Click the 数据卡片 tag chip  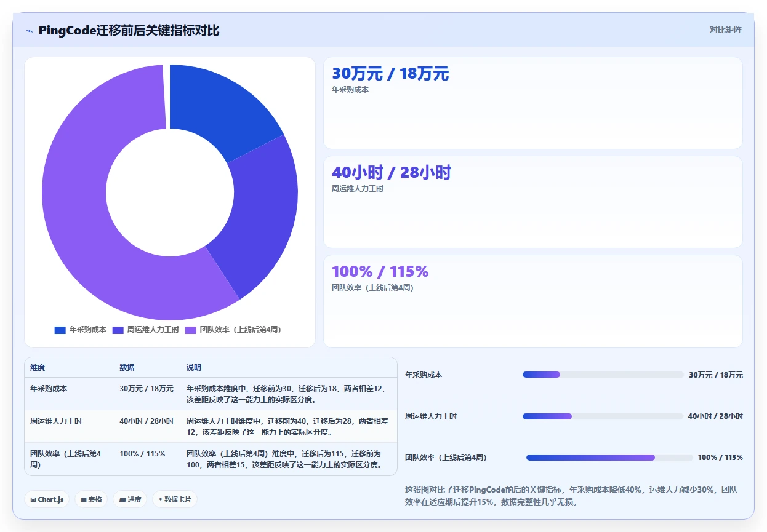point(175,499)
